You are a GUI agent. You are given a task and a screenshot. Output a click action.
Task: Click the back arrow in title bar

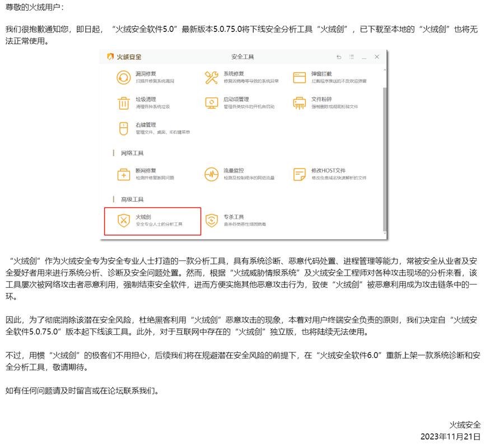tap(339, 57)
